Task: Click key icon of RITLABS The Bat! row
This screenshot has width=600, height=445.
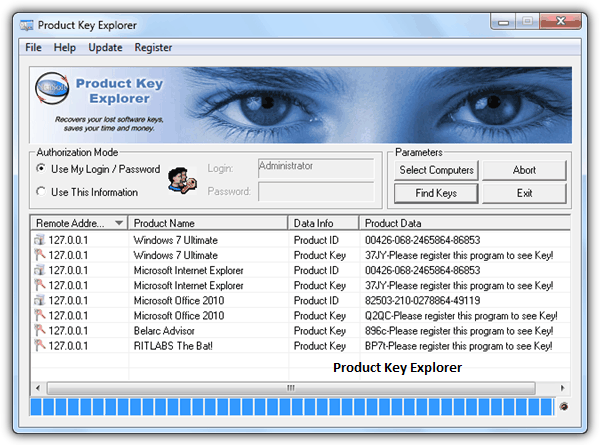Action: 39,346
